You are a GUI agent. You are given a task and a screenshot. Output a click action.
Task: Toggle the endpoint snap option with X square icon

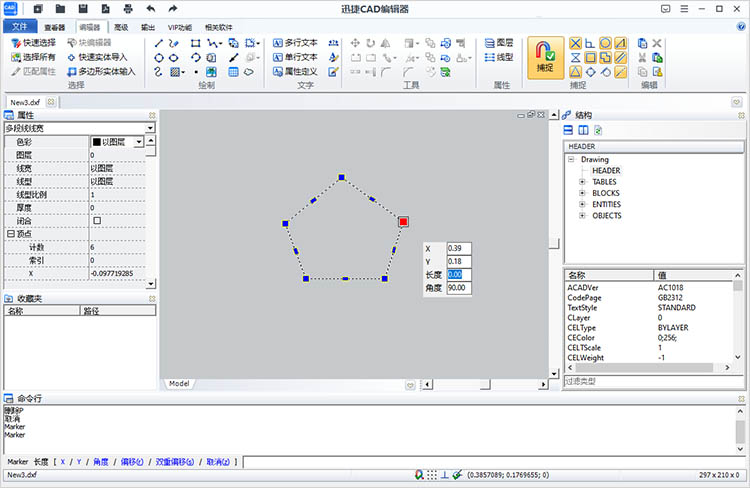[575, 43]
